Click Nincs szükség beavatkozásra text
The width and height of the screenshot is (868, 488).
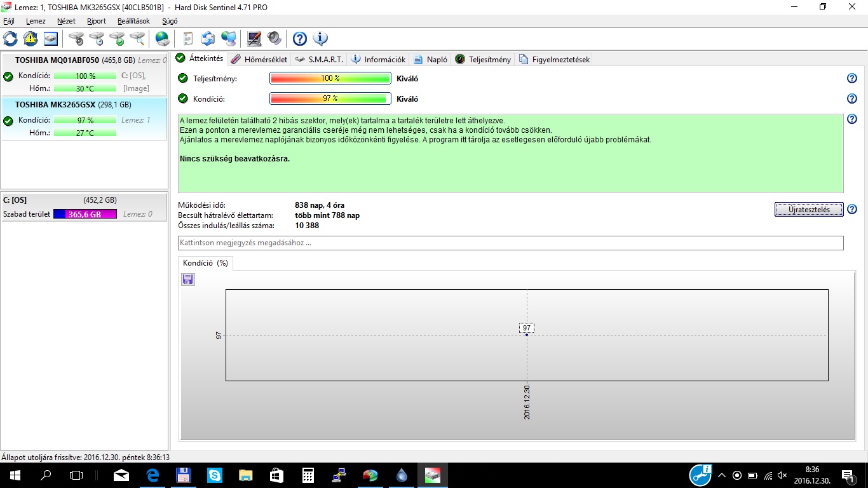point(234,158)
